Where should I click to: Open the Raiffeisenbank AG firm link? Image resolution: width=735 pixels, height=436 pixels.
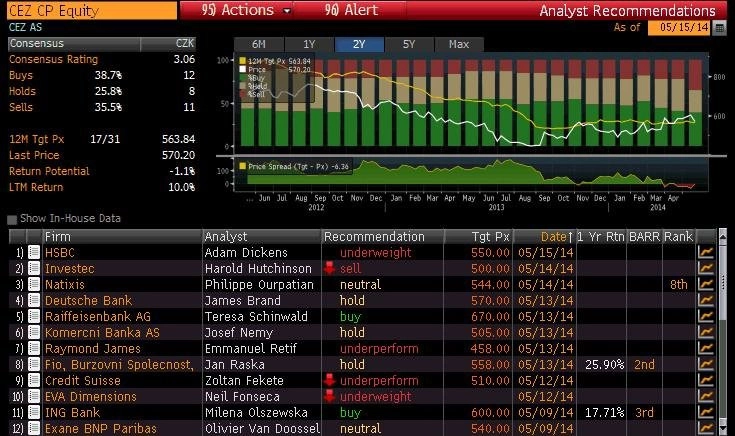click(98, 316)
